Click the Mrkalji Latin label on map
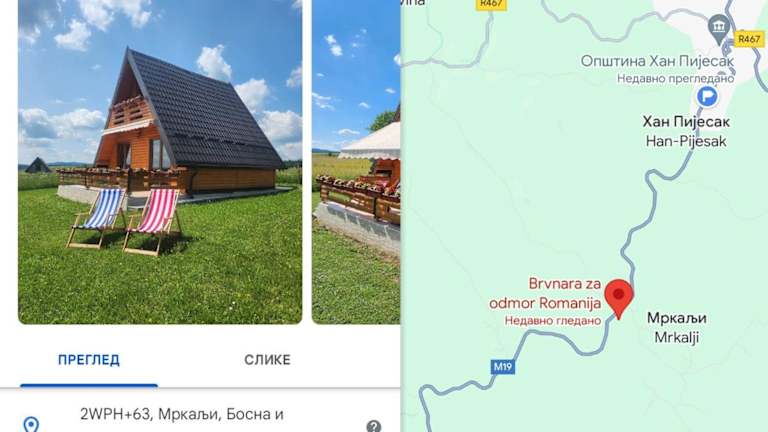This screenshot has height=432, width=768. [676, 337]
